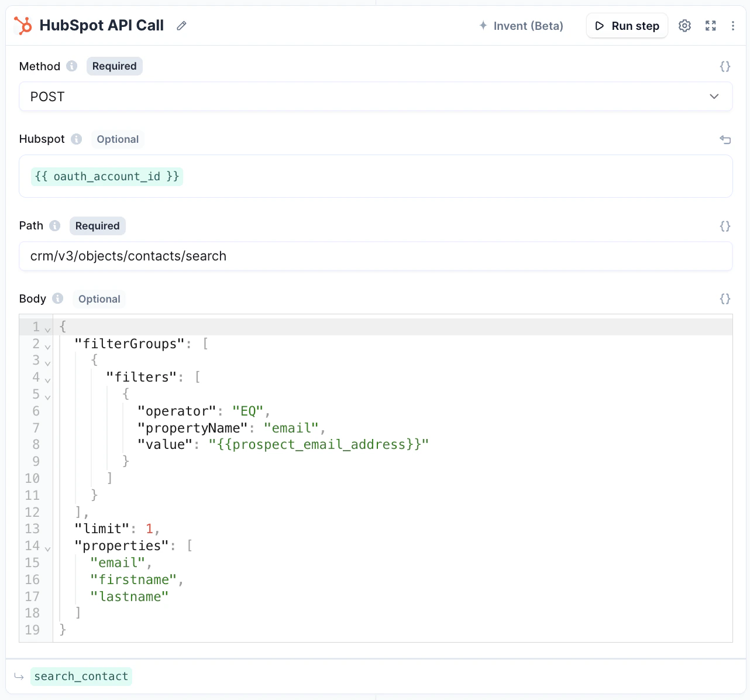750x700 pixels.
Task: Click the "EQ" operator value
Action: [248, 411]
